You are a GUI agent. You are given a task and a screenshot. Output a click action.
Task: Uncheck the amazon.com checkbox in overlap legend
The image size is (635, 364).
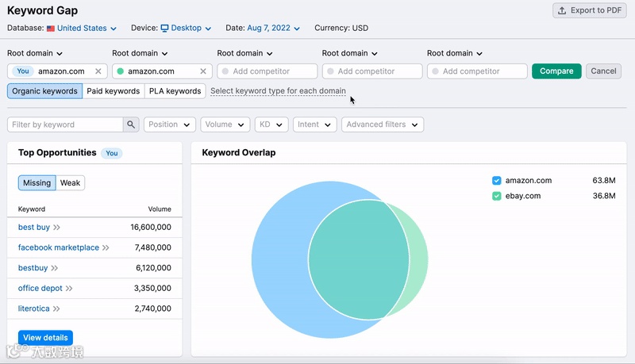point(497,180)
